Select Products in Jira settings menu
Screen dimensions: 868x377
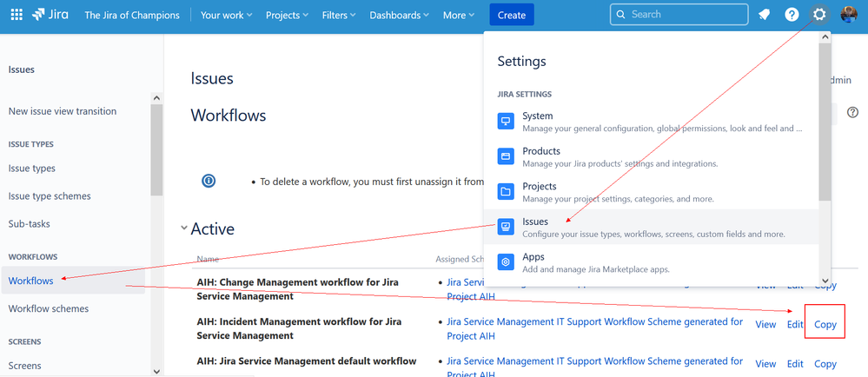pos(651,156)
